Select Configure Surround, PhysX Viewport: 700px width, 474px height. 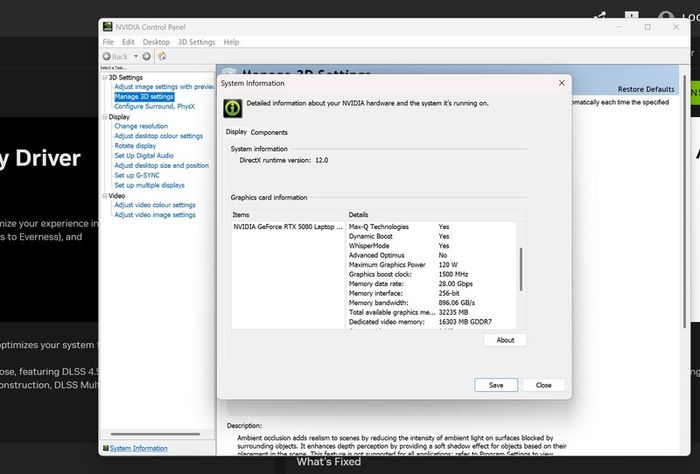point(154,106)
